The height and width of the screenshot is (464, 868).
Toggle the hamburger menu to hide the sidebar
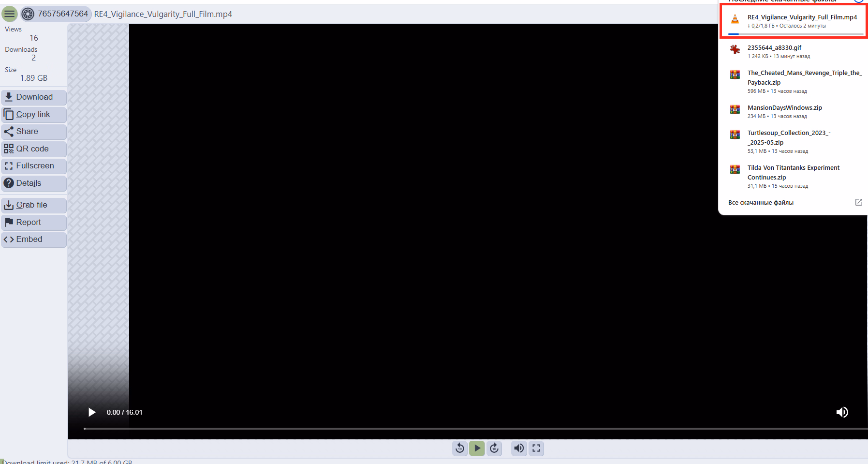(10, 14)
